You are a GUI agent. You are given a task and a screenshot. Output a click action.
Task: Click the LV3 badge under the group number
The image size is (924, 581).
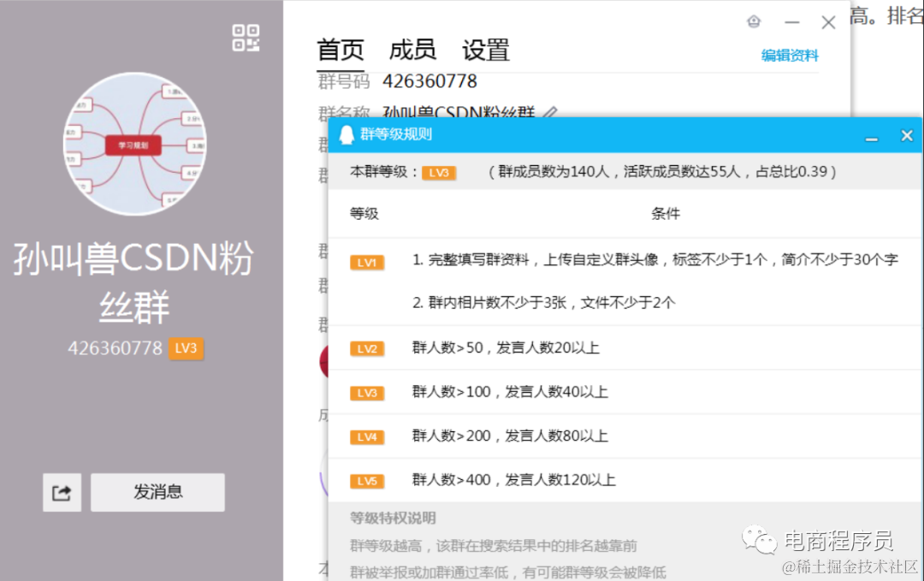click(187, 348)
